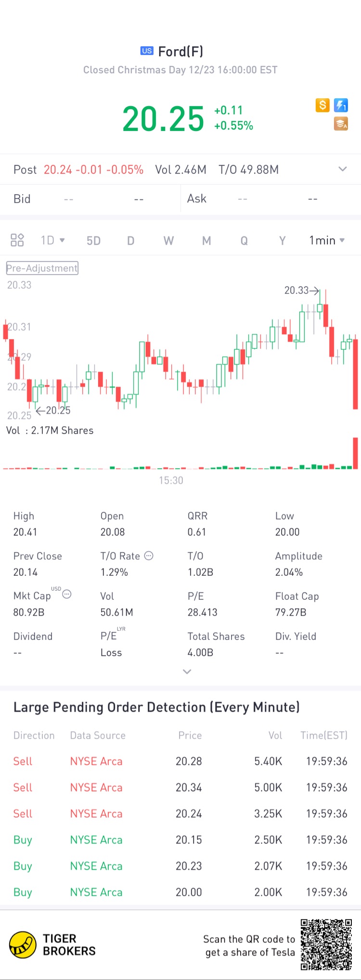Expand the post-market quote details chevron
Viewport: 361px width, 980px height.
pyautogui.click(x=342, y=169)
